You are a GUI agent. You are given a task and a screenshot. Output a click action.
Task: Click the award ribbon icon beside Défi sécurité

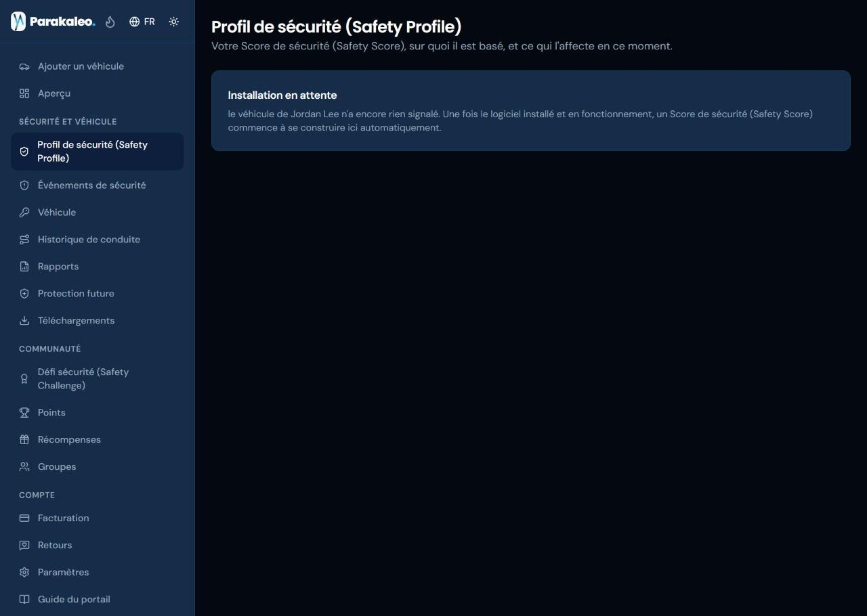[x=24, y=379]
